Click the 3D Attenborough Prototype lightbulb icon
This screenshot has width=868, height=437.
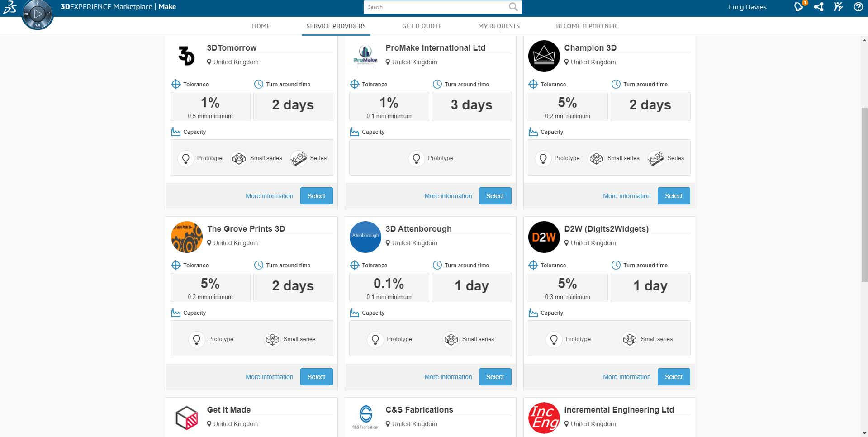coord(375,339)
